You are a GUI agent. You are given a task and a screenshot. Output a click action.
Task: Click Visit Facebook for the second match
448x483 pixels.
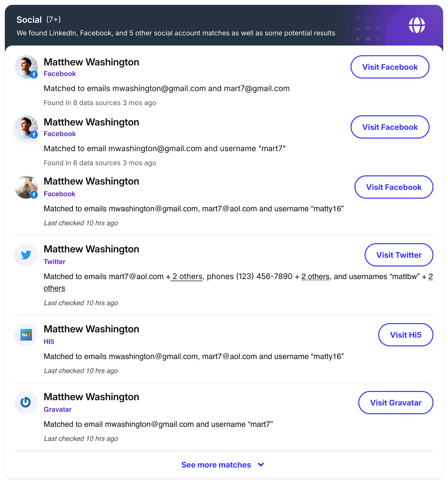click(x=390, y=127)
